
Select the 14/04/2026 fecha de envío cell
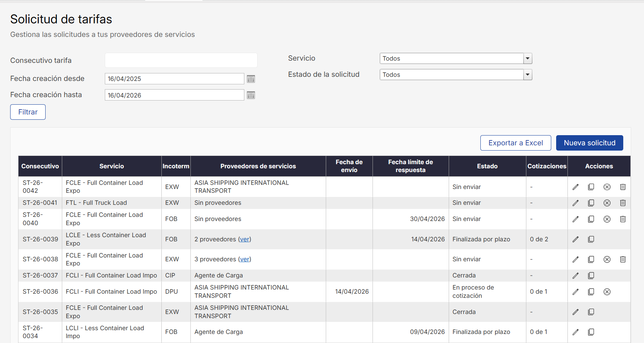[x=349, y=292]
